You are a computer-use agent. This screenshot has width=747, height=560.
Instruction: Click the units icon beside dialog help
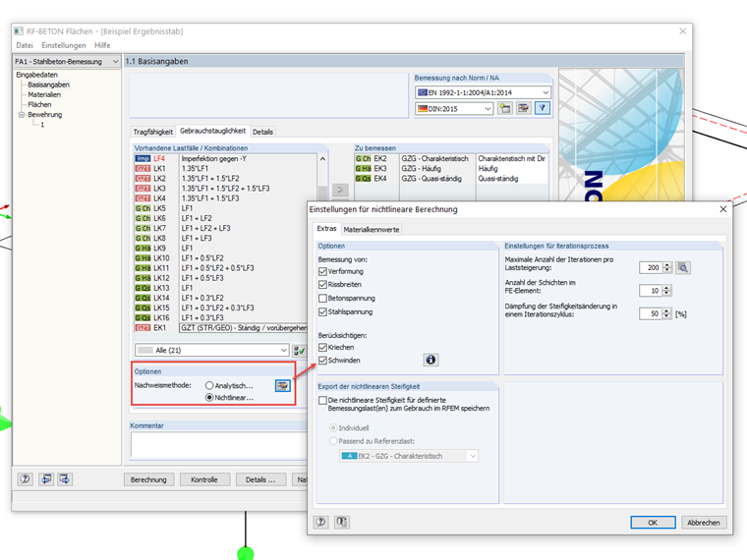click(x=342, y=522)
